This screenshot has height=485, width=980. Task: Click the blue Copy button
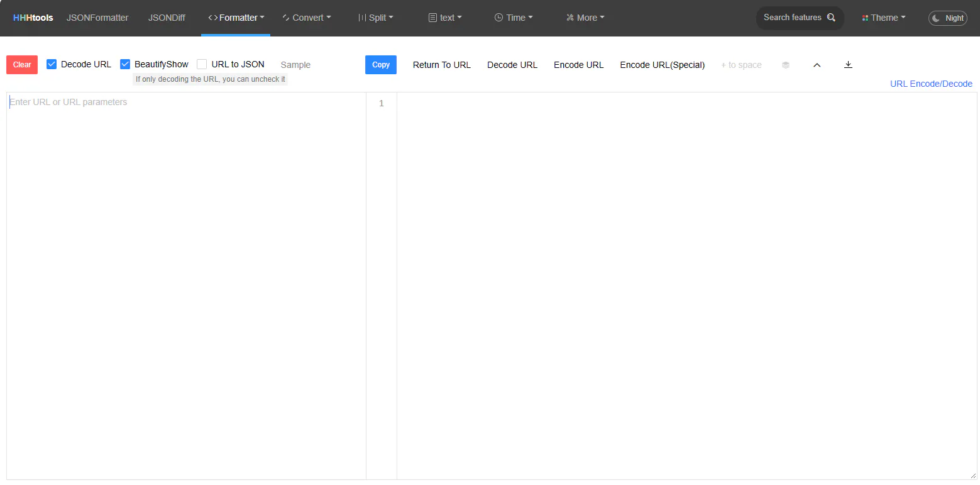coord(381,65)
